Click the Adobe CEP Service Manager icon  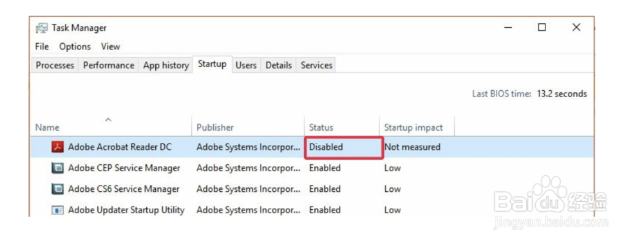57,168
